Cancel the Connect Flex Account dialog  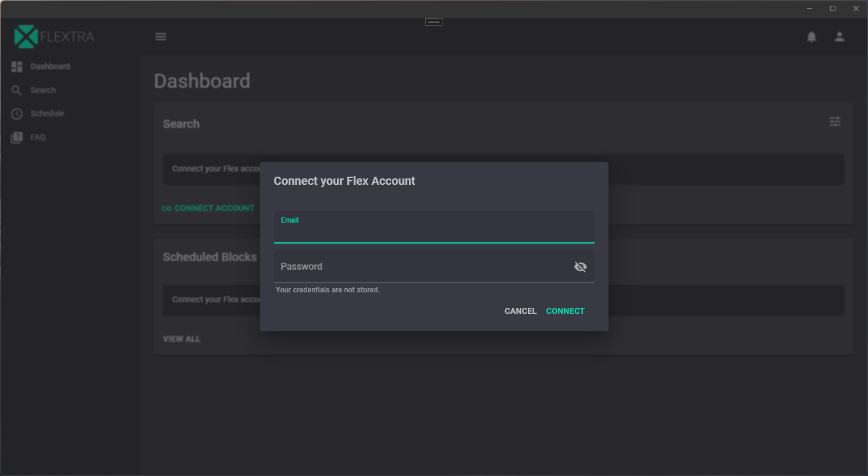click(x=520, y=311)
